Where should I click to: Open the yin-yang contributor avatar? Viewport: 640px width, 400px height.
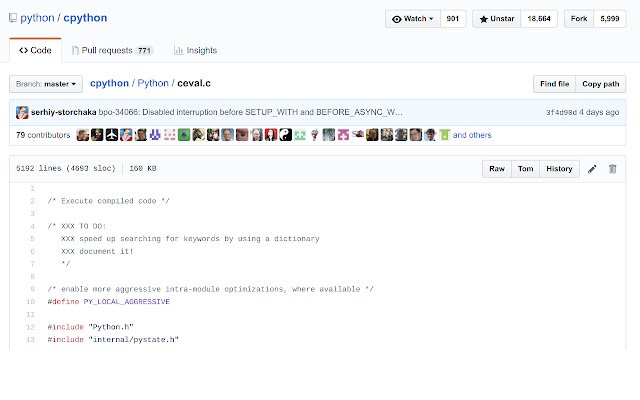click(285, 135)
